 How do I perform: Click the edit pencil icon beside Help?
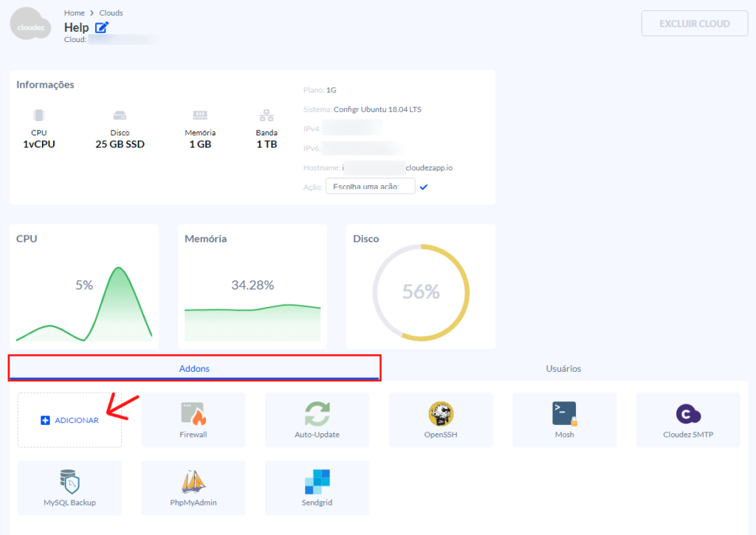click(x=101, y=28)
